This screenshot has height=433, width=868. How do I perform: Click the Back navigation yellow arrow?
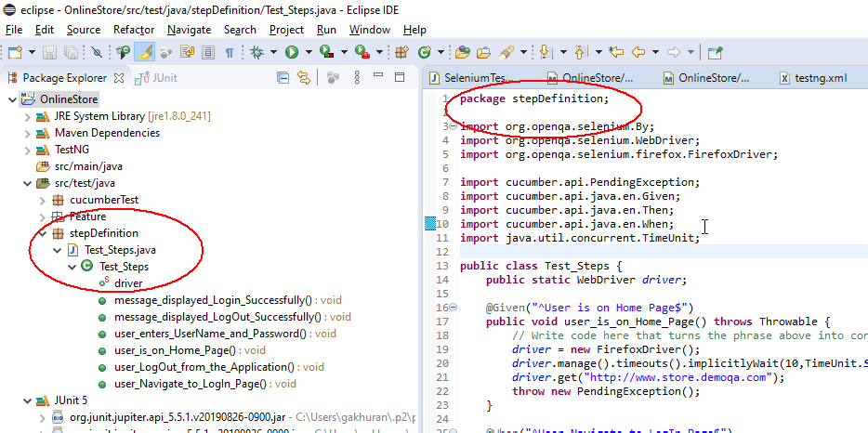point(638,53)
